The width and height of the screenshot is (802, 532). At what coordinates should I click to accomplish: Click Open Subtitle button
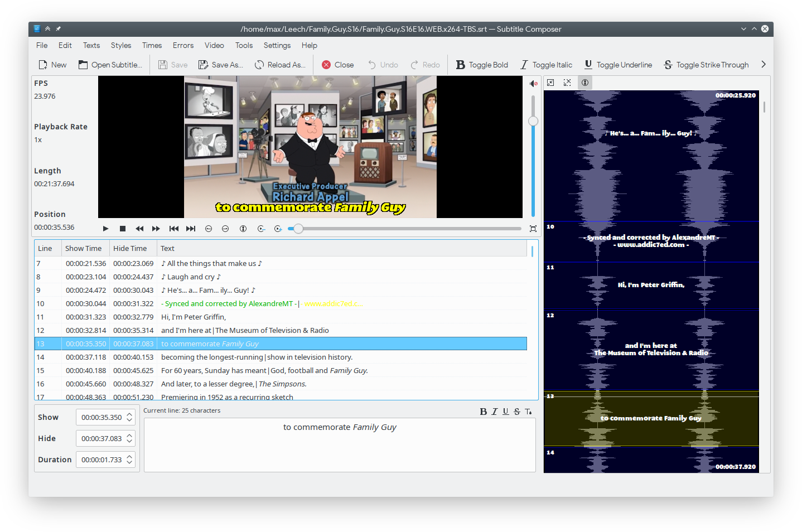[x=110, y=65]
